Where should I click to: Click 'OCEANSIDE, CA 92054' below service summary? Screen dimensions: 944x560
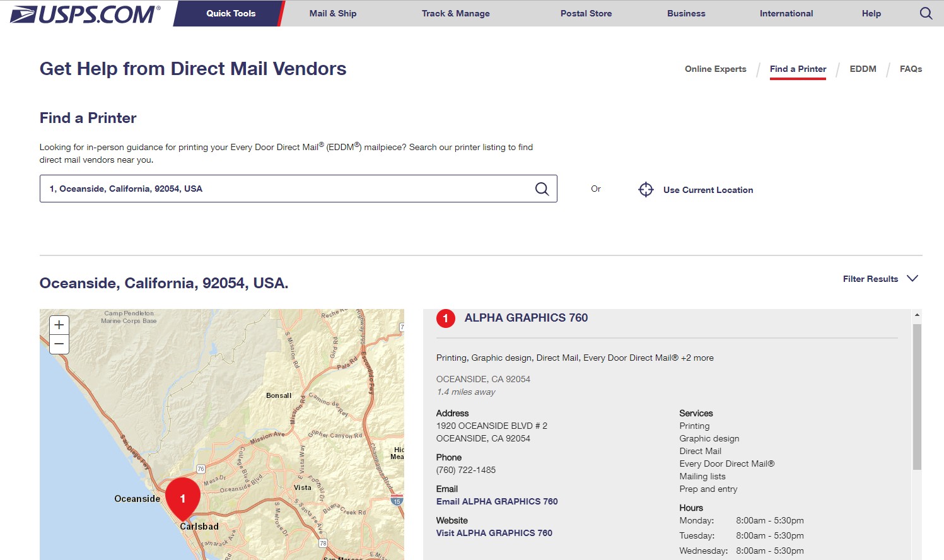pos(483,379)
